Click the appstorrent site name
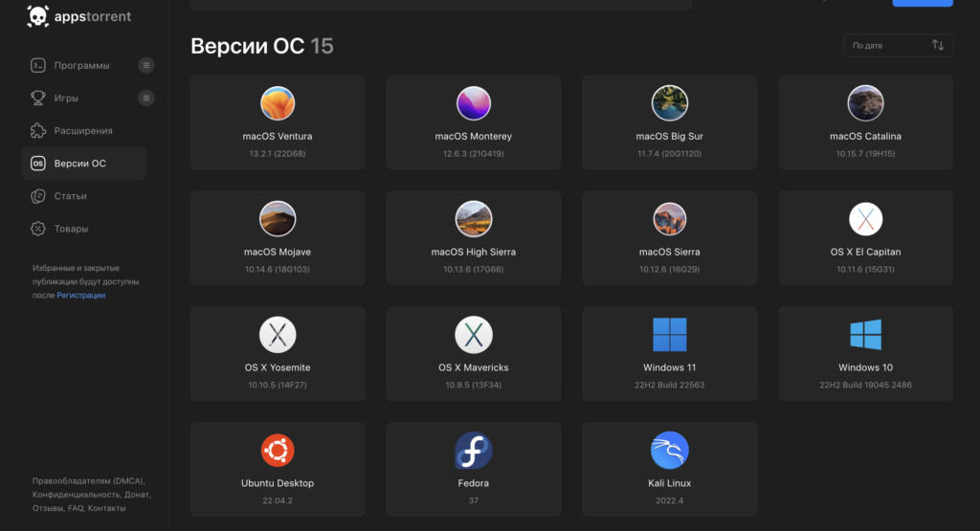 click(x=93, y=17)
